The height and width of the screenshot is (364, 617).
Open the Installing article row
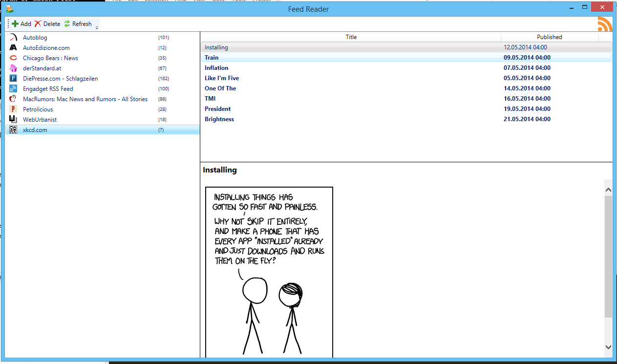[406, 47]
